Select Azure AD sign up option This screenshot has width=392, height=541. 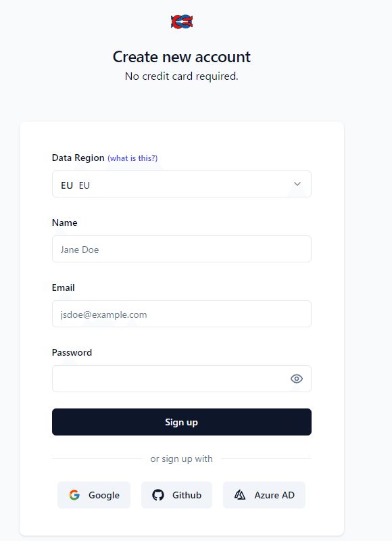264,495
